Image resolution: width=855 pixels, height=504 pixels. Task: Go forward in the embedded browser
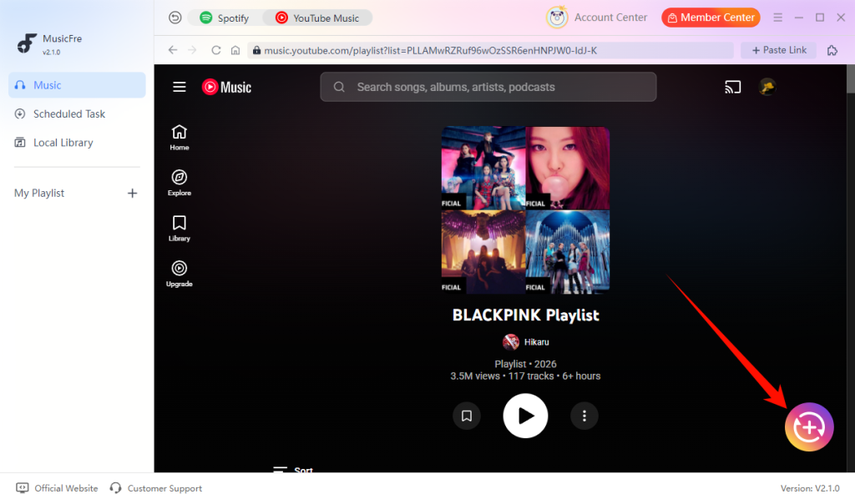(x=193, y=50)
